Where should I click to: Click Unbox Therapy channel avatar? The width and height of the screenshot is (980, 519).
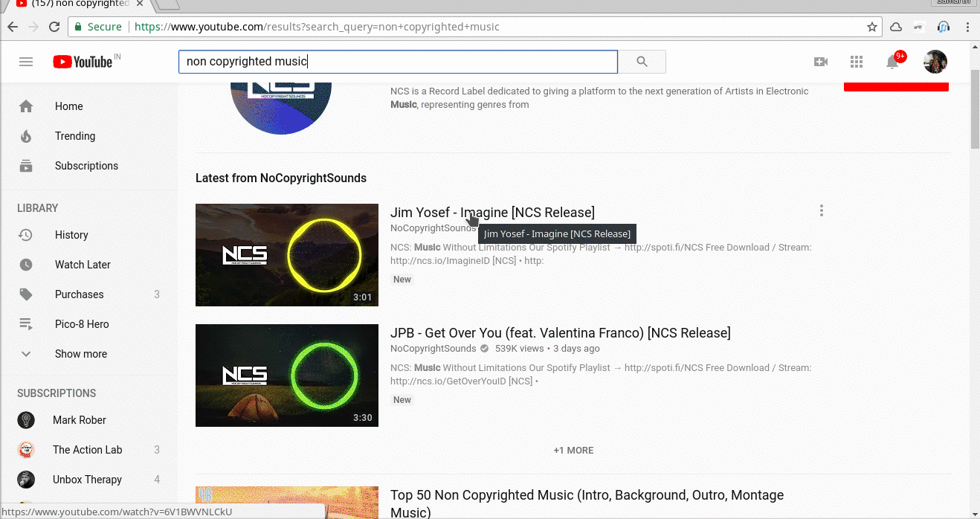26,480
